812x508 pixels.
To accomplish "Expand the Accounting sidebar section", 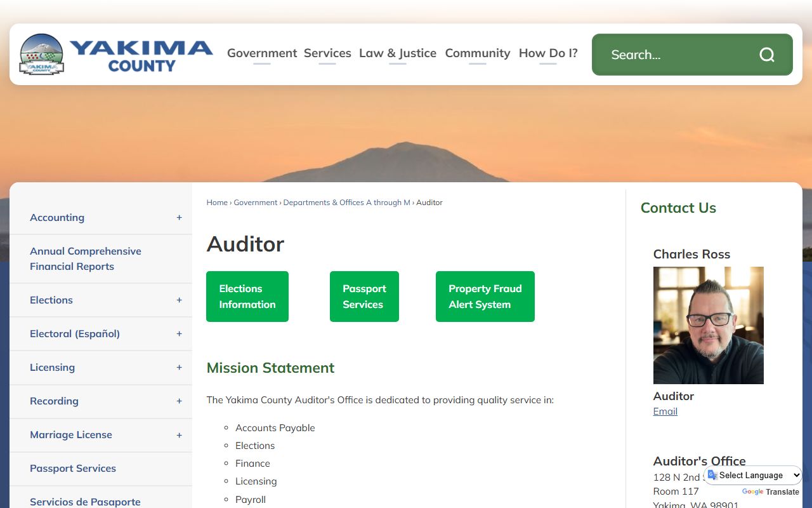I will [179, 218].
